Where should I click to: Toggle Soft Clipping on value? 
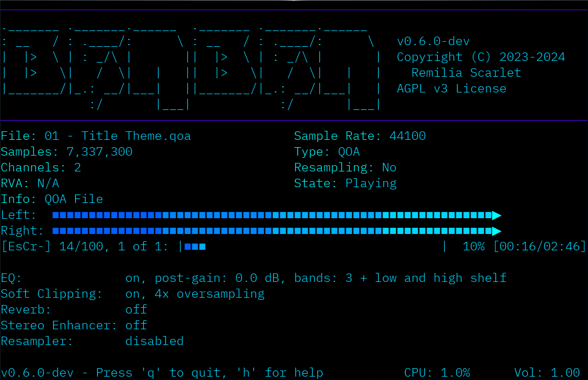135,294
